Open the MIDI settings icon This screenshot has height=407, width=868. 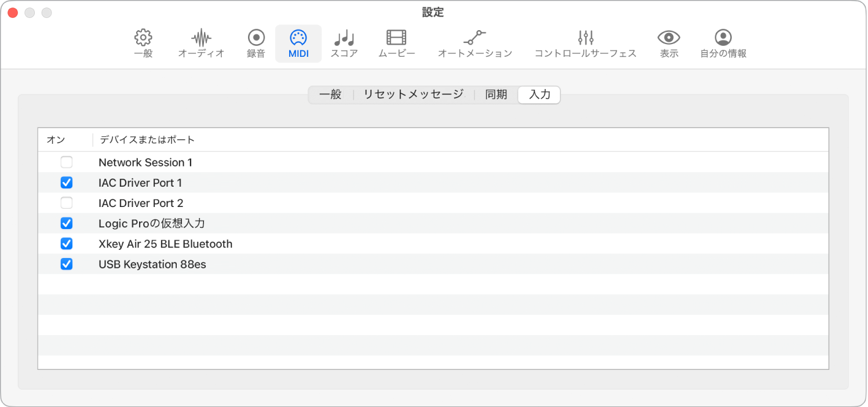(298, 43)
